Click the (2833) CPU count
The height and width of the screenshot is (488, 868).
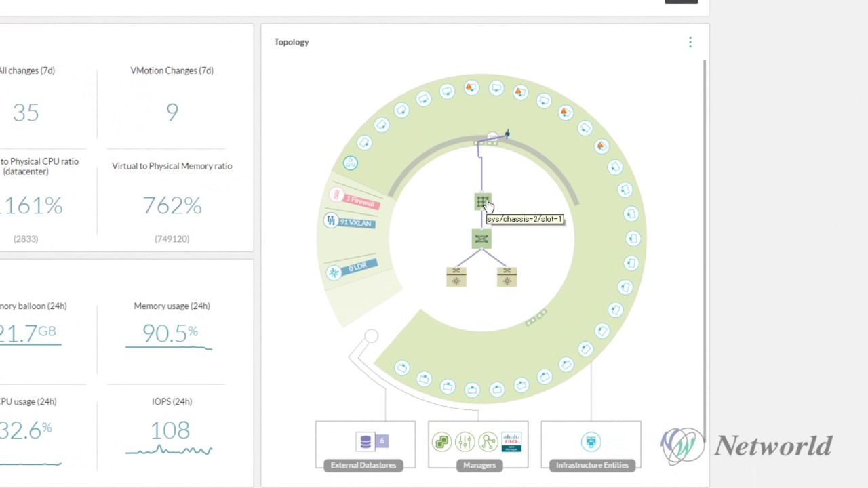click(x=26, y=239)
